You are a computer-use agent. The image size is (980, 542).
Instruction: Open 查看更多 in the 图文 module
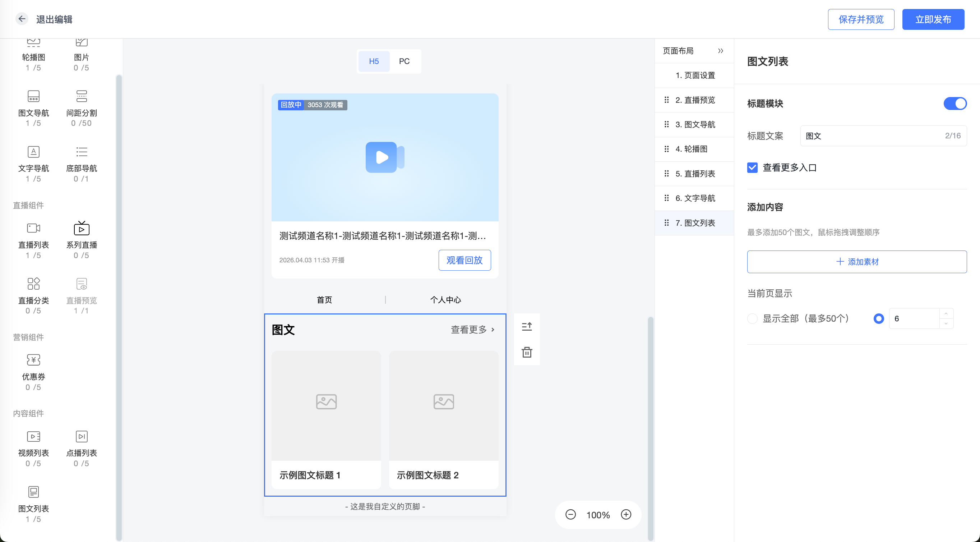(x=473, y=330)
